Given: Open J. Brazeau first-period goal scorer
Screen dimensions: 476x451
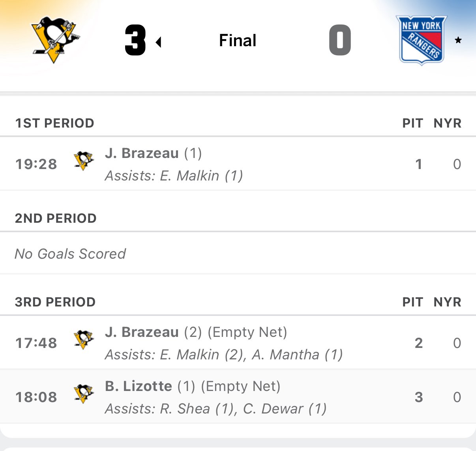Looking at the screenshot, I should [x=142, y=153].
